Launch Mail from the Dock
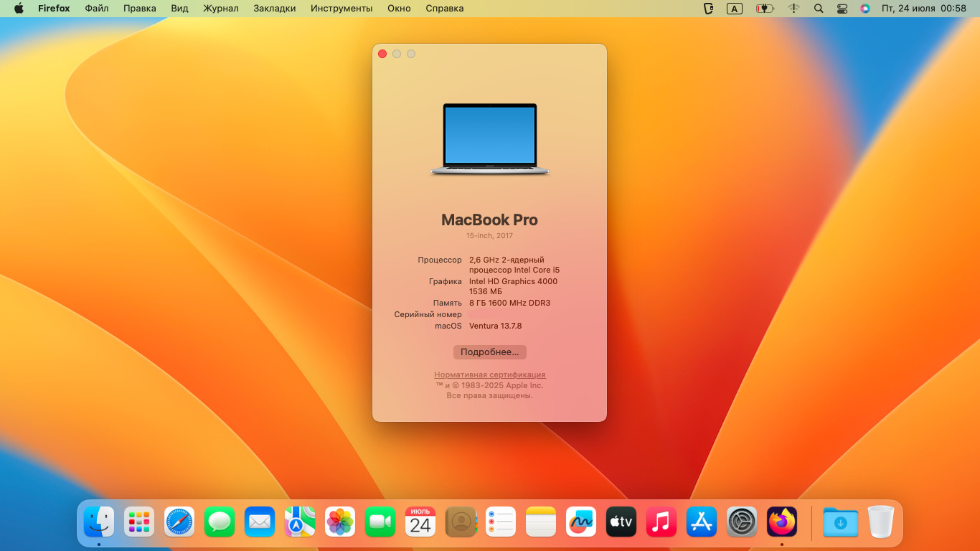980x551 pixels. pyautogui.click(x=260, y=522)
